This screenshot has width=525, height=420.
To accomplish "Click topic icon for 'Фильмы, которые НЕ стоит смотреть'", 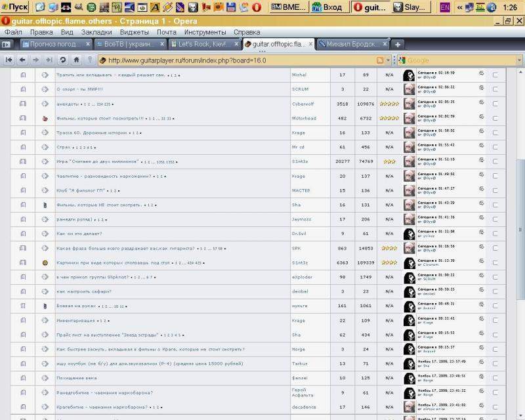I will (45, 205).
